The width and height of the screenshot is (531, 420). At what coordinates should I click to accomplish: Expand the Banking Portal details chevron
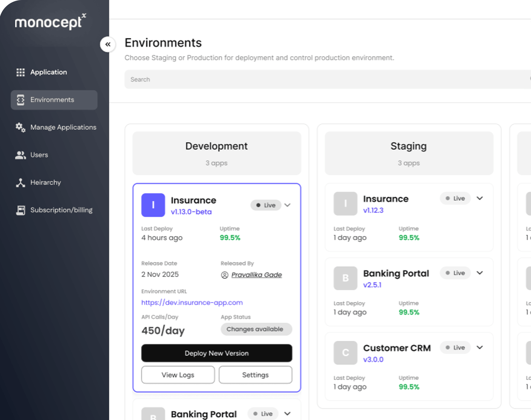(480, 273)
